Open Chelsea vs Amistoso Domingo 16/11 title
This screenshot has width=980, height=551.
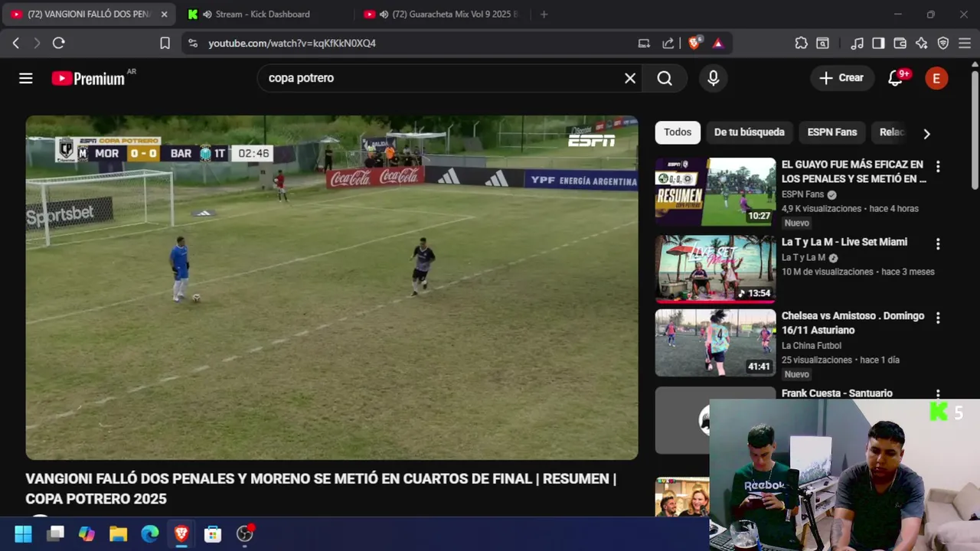click(852, 323)
